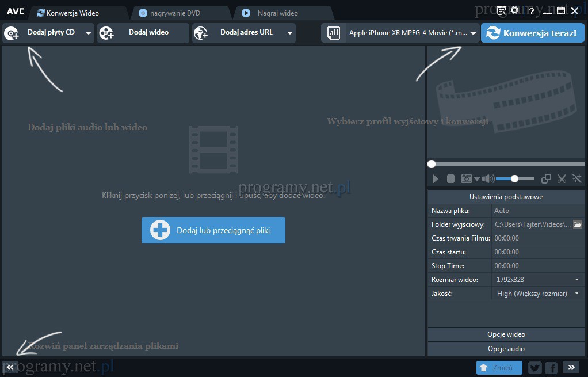Open settings via the gear icon
Image resolution: width=588 pixels, height=377 pixels.
tap(515, 11)
